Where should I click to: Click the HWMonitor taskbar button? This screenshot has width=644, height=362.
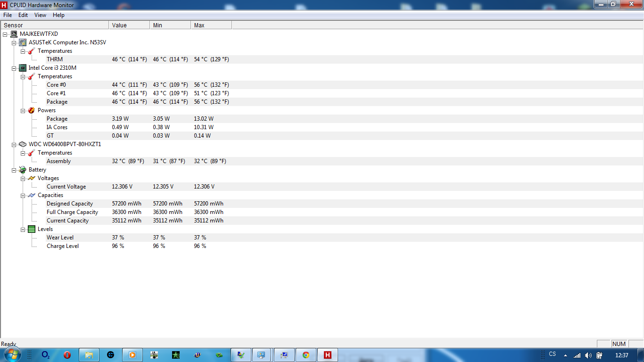[328, 355]
